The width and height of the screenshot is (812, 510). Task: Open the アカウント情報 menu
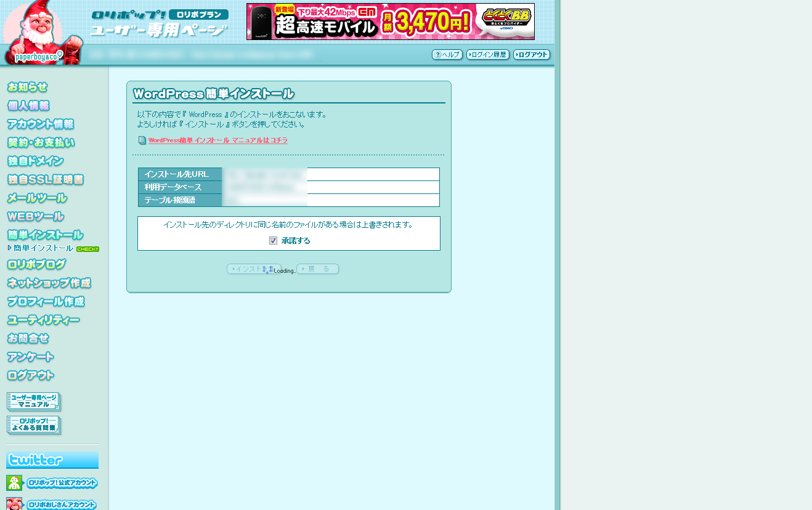point(41,124)
